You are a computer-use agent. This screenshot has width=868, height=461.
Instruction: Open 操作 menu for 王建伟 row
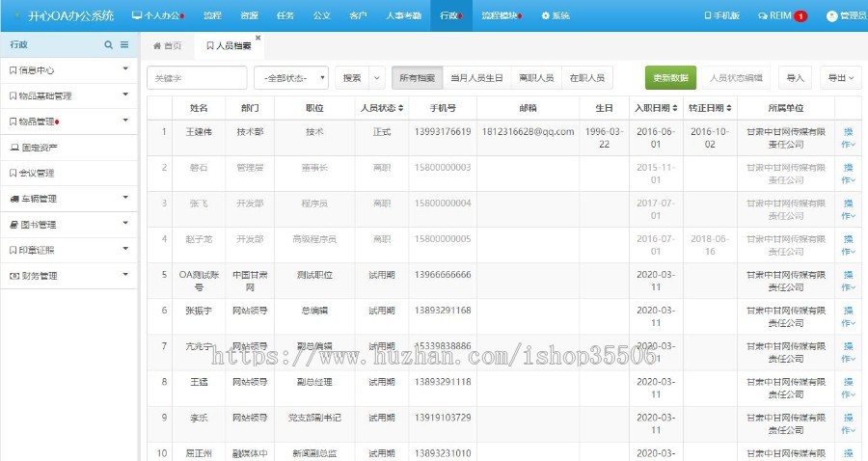pos(848,138)
